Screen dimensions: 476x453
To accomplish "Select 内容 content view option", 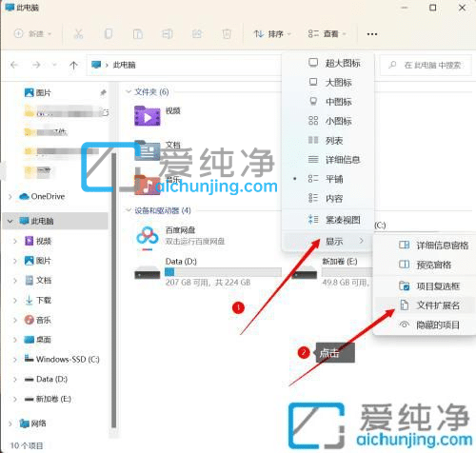I will [327, 199].
